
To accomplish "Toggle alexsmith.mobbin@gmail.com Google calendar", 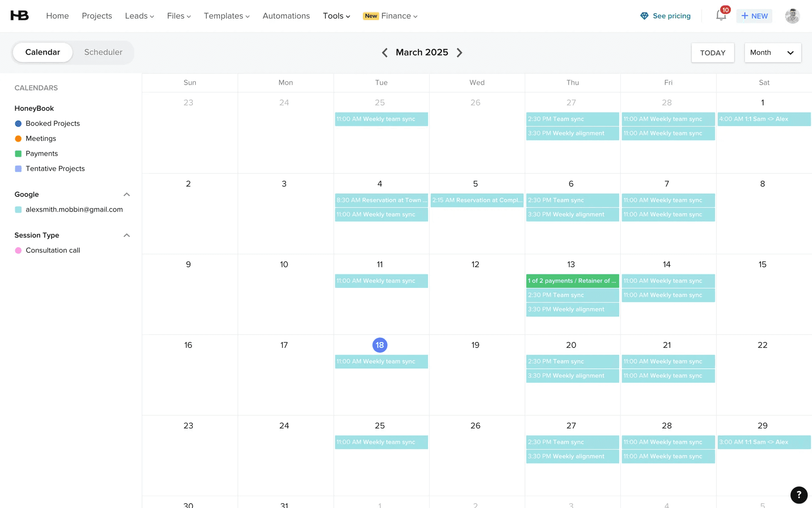I will point(18,210).
